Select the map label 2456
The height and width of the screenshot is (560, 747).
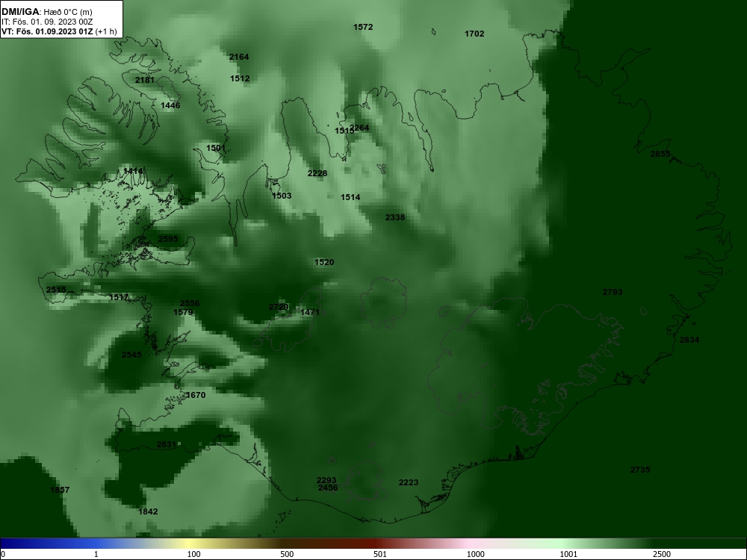coord(328,488)
